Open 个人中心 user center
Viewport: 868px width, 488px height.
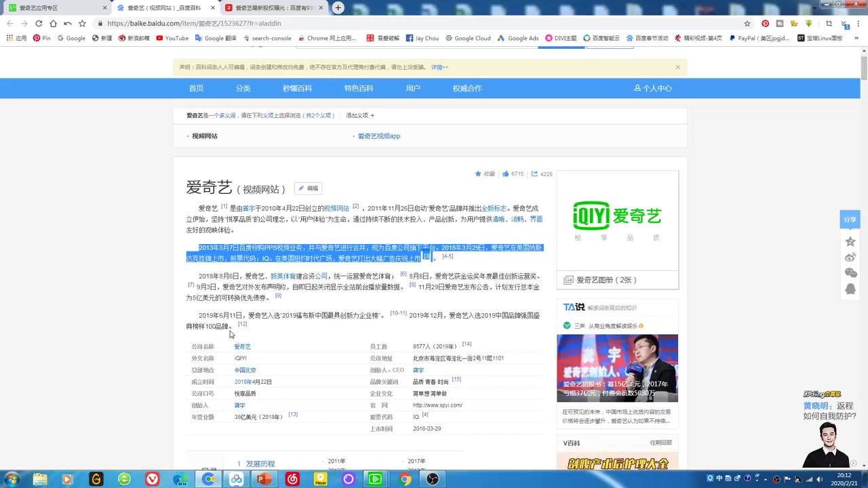(x=653, y=88)
